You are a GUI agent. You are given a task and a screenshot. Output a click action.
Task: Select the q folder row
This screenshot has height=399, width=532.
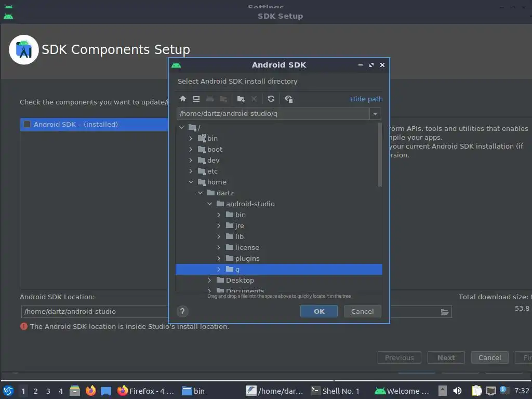tap(279, 269)
